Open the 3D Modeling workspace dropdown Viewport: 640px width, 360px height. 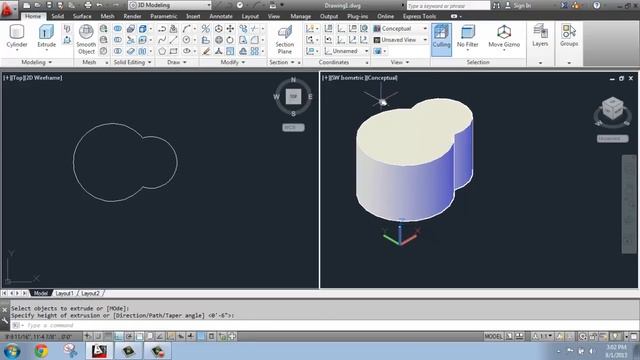point(170,5)
